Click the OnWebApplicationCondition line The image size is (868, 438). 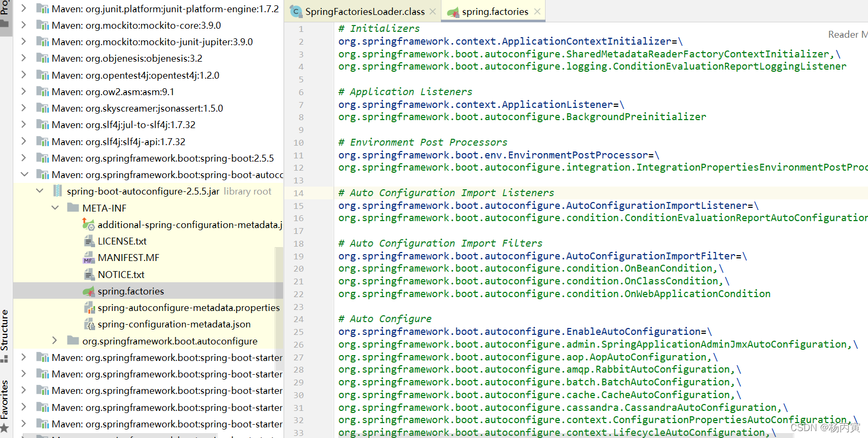click(555, 294)
